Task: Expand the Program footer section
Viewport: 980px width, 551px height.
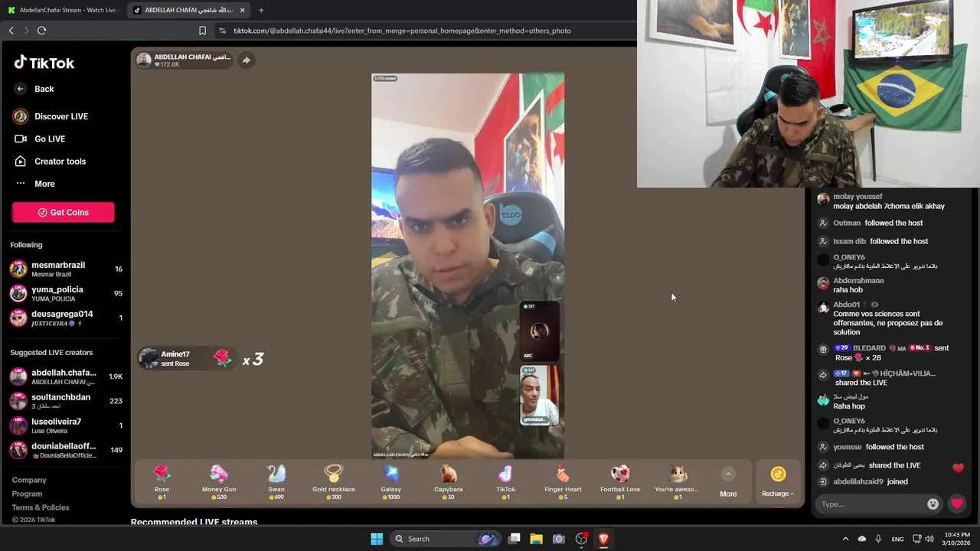Action: [x=27, y=494]
